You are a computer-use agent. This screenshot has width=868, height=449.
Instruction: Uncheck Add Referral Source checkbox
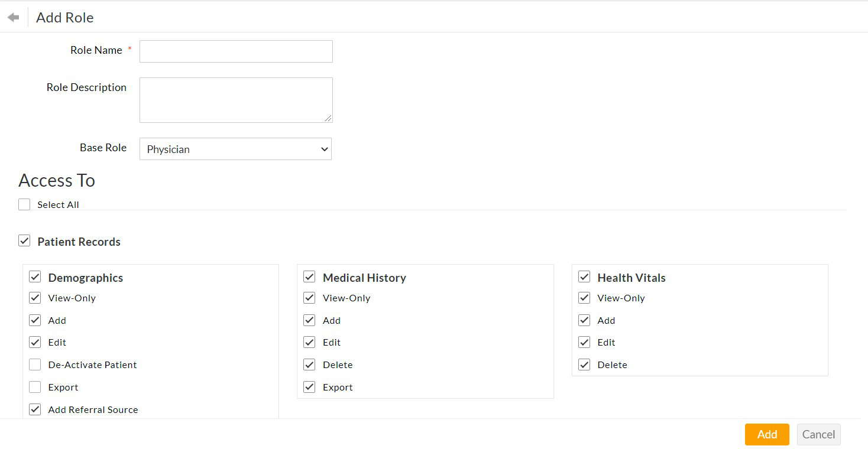(x=35, y=409)
